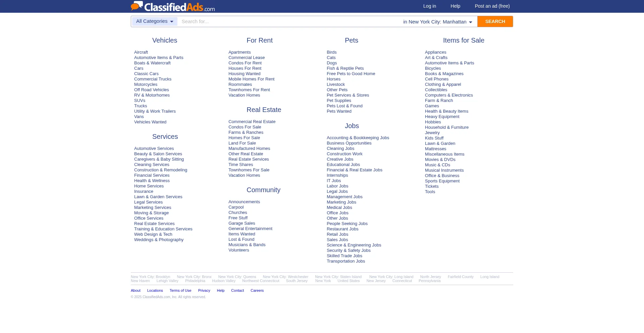Open the About footer link
Image resolution: width=644 pixels, height=333 pixels.
136,291
